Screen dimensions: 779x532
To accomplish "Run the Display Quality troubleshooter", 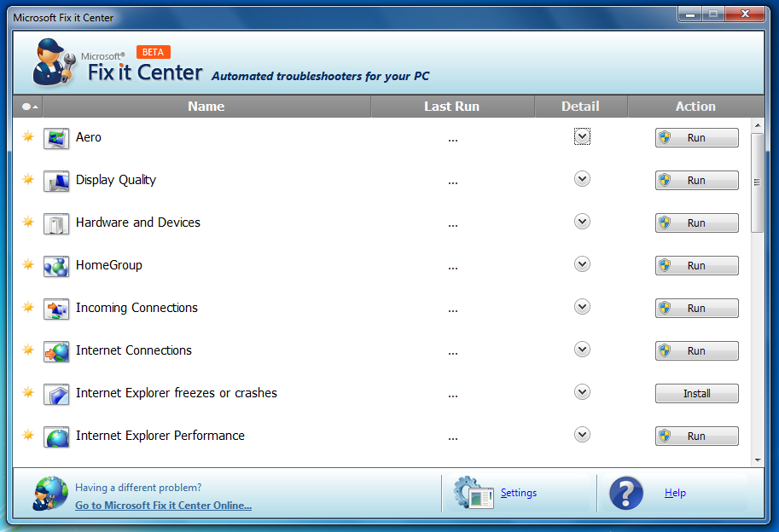I will [696, 181].
